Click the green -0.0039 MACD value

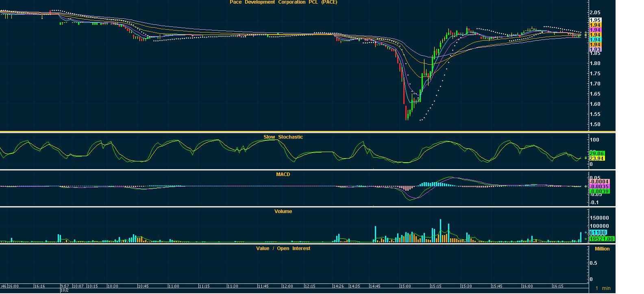coord(599,191)
